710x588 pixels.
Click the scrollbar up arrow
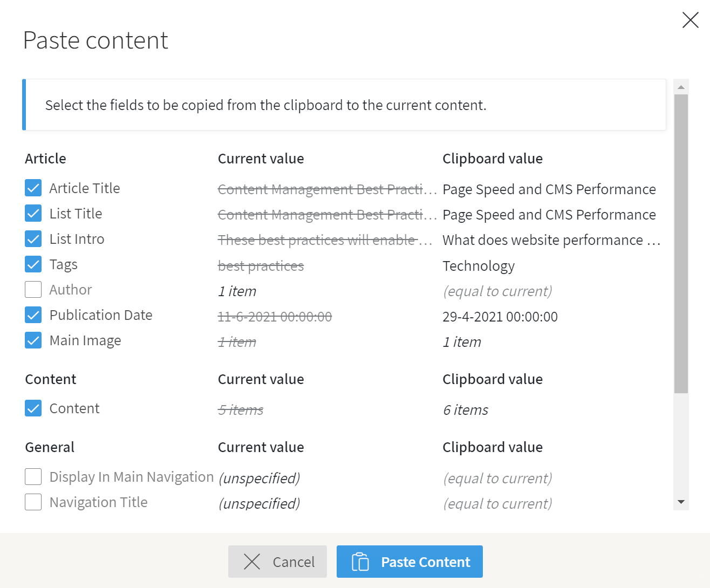[681, 87]
